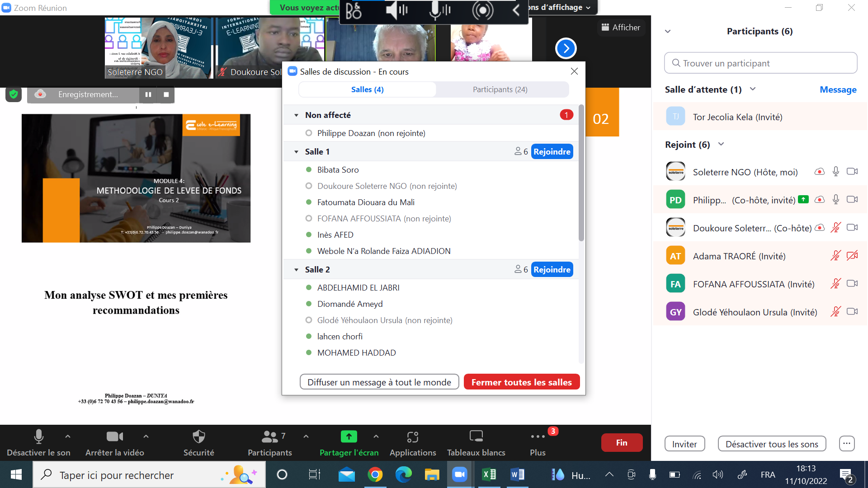Click microphone icon in audio overlay

click(x=439, y=10)
